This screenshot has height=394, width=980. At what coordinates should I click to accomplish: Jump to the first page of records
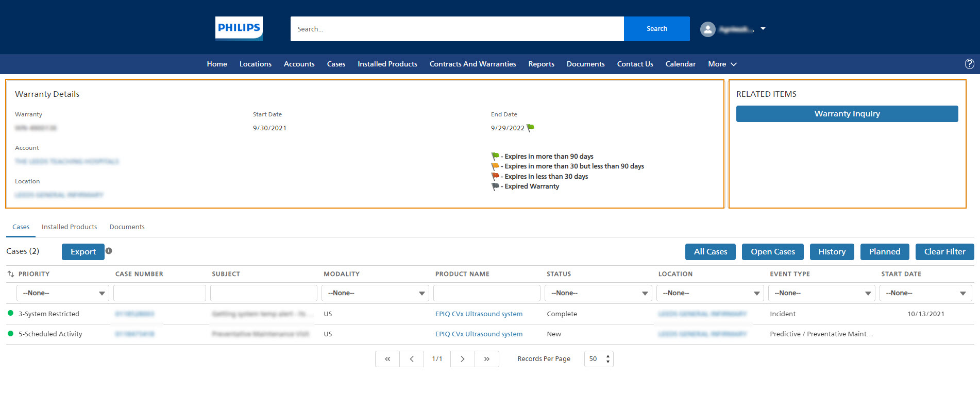coord(387,359)
